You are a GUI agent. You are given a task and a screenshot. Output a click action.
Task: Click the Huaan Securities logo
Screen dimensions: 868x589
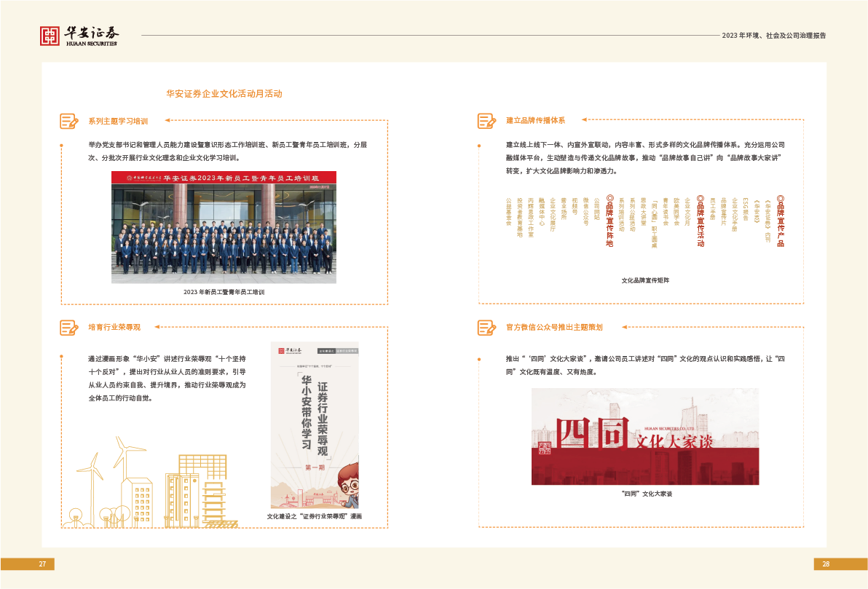pos(79,36)
